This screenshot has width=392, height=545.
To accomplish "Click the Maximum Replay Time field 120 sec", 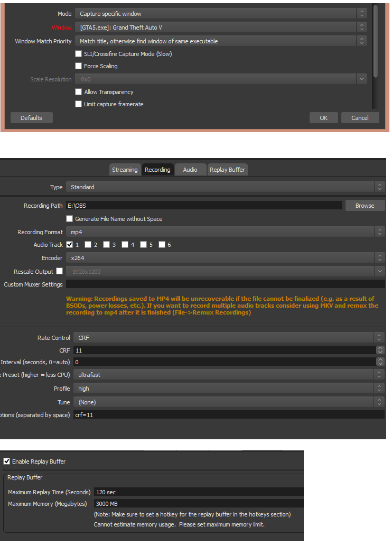I will tap(199, 492).
